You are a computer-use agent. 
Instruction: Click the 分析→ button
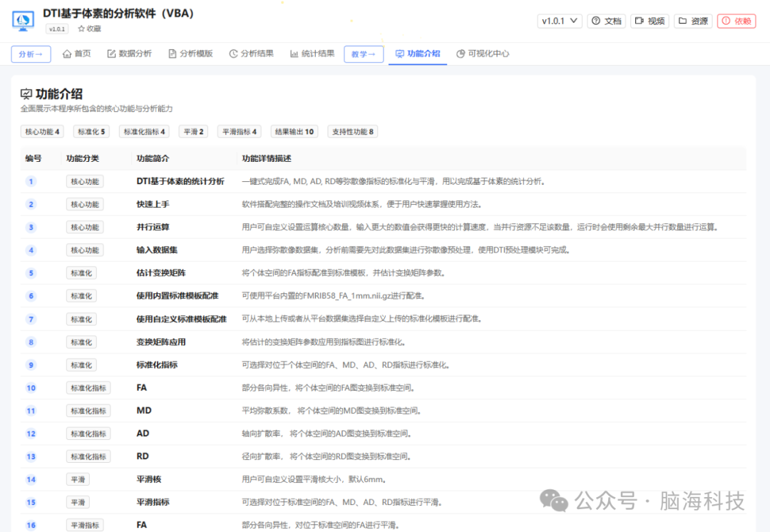tap(31, 54)
